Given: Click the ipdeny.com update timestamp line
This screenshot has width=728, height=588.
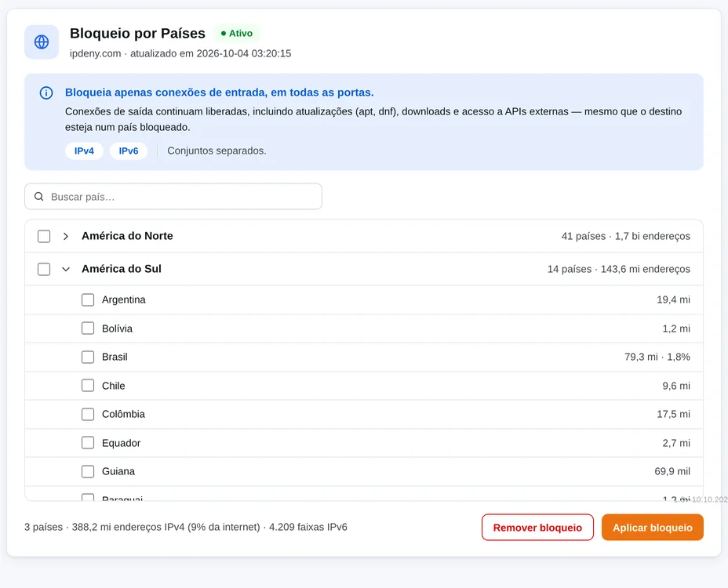Looking at the screenshot, I should (180, 53).
